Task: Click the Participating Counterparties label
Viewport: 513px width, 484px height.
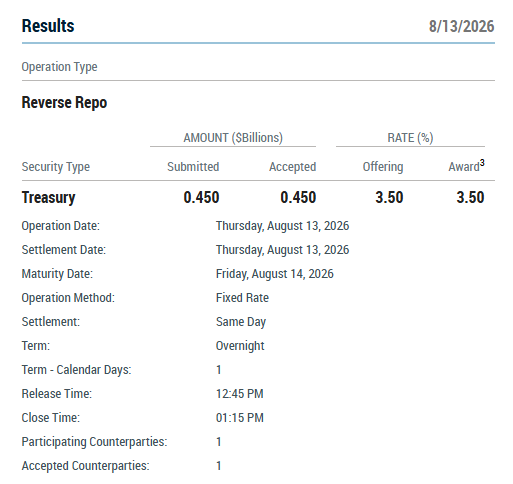Action: tap(94, 442)
